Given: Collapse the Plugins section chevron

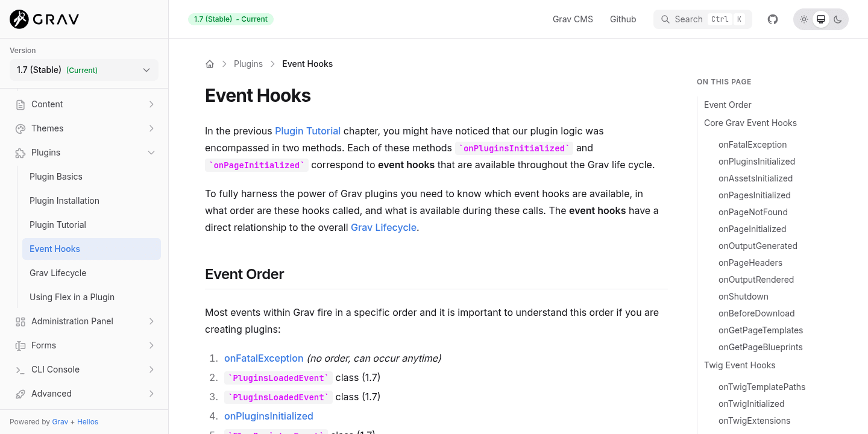Looking at the screenshot, I should (x=151, y=153).
